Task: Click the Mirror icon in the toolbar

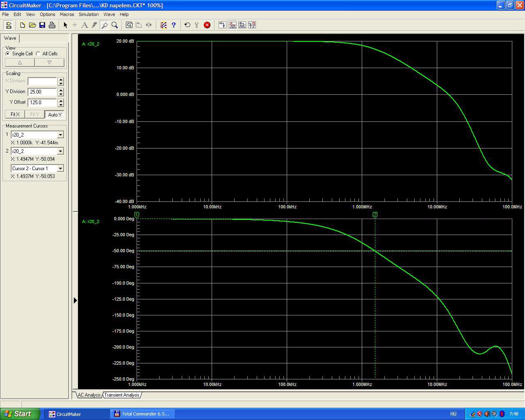Action: (148, 25)
